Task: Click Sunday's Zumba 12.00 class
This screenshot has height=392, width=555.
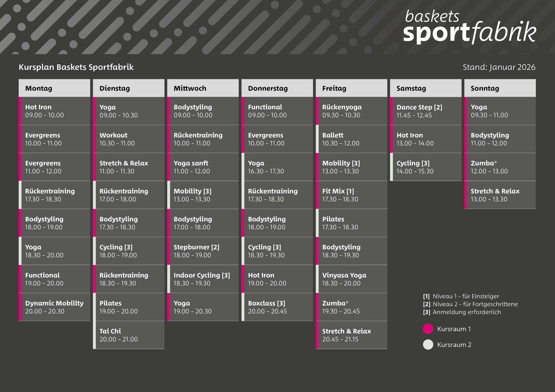Action: 500,167
